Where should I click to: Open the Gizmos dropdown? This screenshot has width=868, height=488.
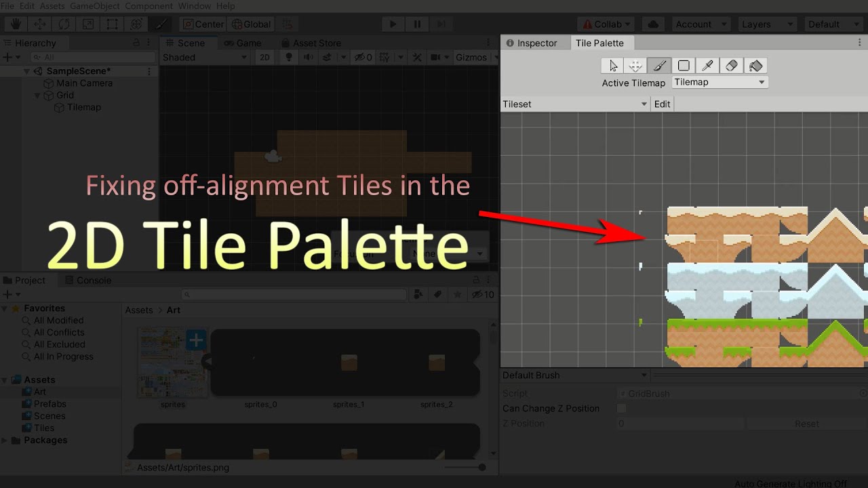(x=475, y=58)
